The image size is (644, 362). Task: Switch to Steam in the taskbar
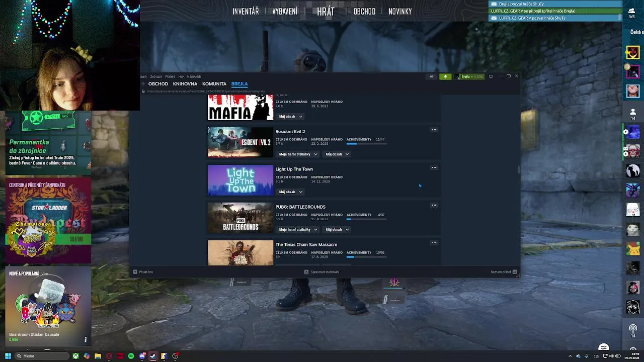(x=153, y=356)
